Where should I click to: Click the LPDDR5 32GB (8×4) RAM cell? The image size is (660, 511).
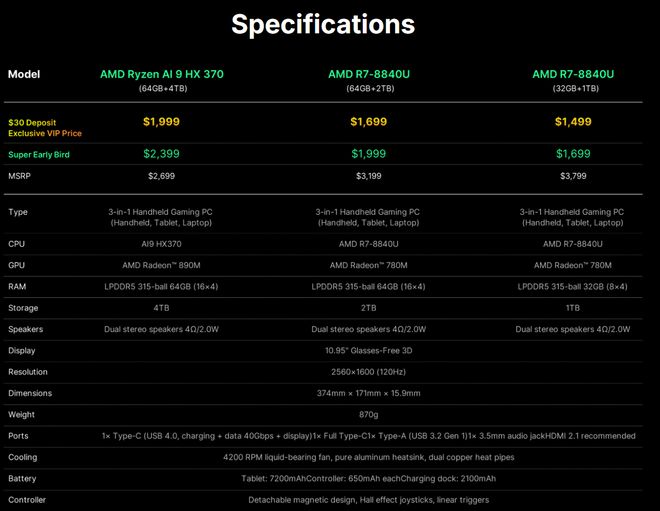pos(573,286)
